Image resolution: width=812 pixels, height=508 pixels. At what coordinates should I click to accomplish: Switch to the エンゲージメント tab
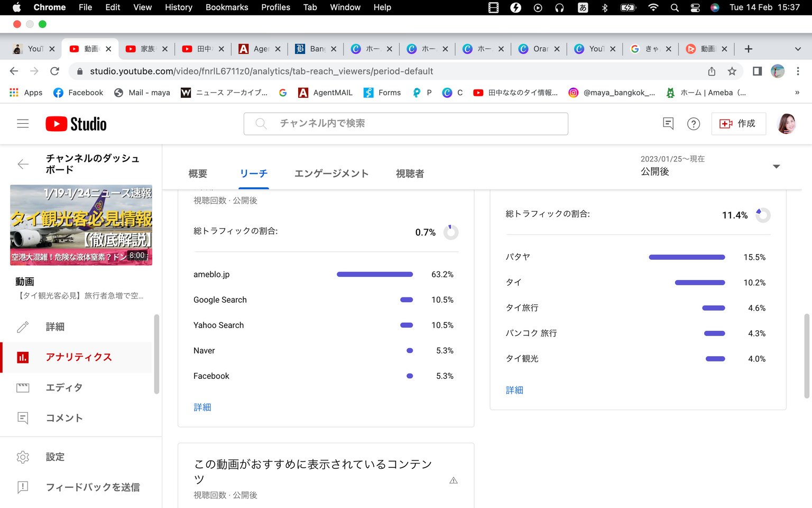click(331, 174)
